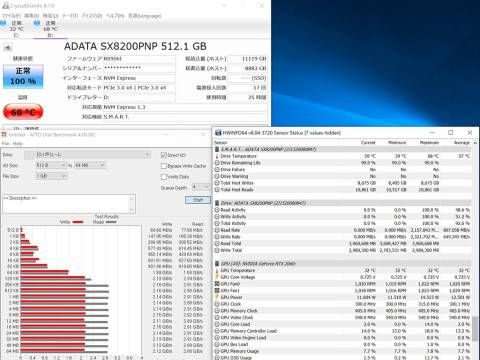Open the Language menu in CrystalDiskInfo
The image size is (480, 360).
[145, 16]
